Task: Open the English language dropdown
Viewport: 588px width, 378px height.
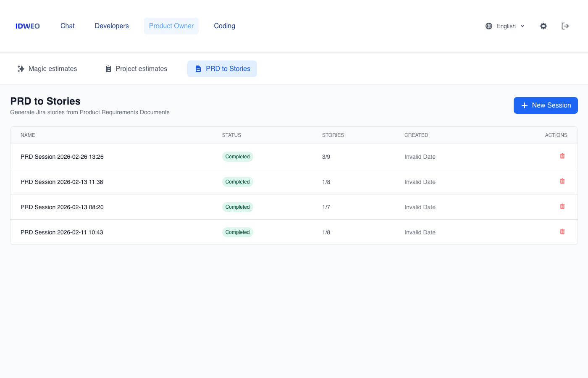Action: tap(506, 26)
